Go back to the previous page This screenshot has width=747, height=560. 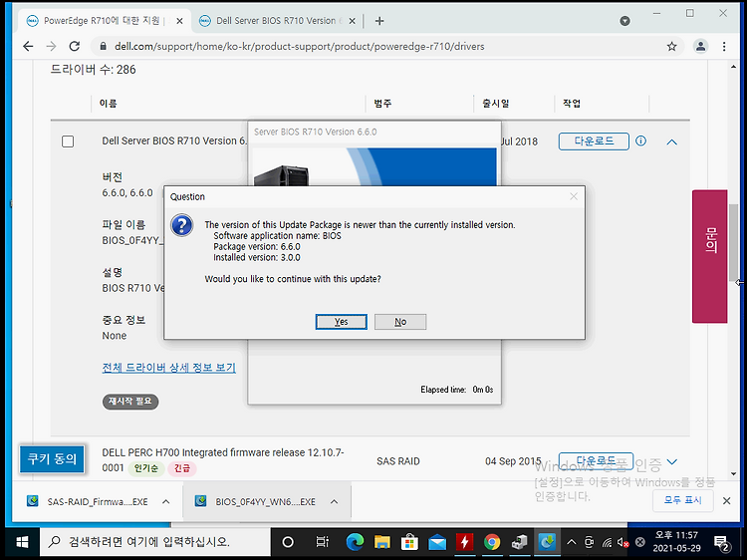(x=28, y=46)
